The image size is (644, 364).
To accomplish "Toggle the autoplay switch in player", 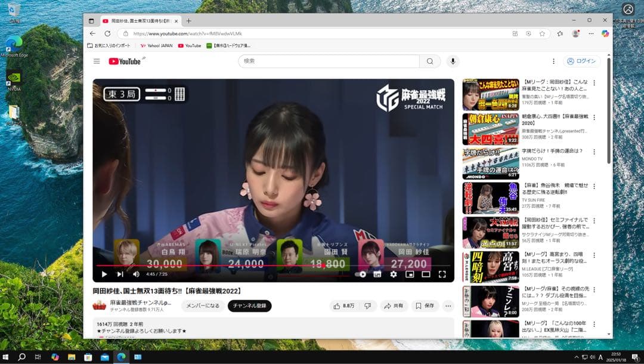I will point(361,274).
